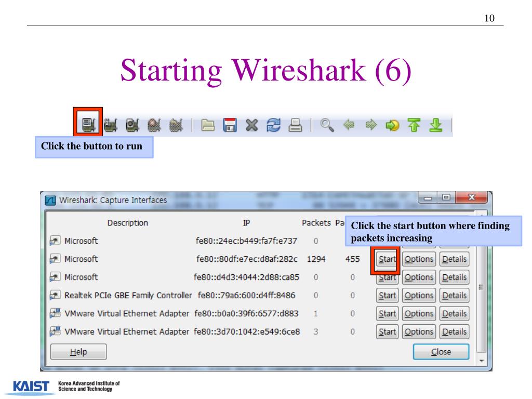Click the IP column header
The image size is (532, 399).
click(x=246, y=222)
